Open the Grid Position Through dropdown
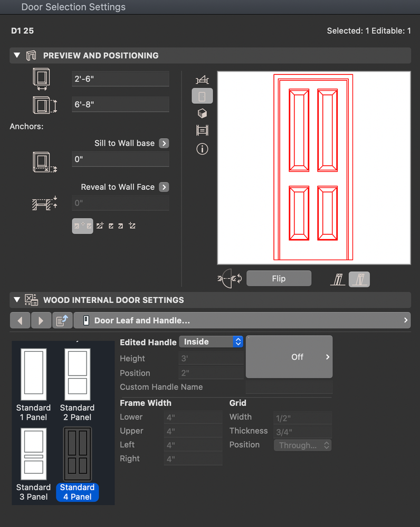The image size is (420, 527). tap(303, 445)
